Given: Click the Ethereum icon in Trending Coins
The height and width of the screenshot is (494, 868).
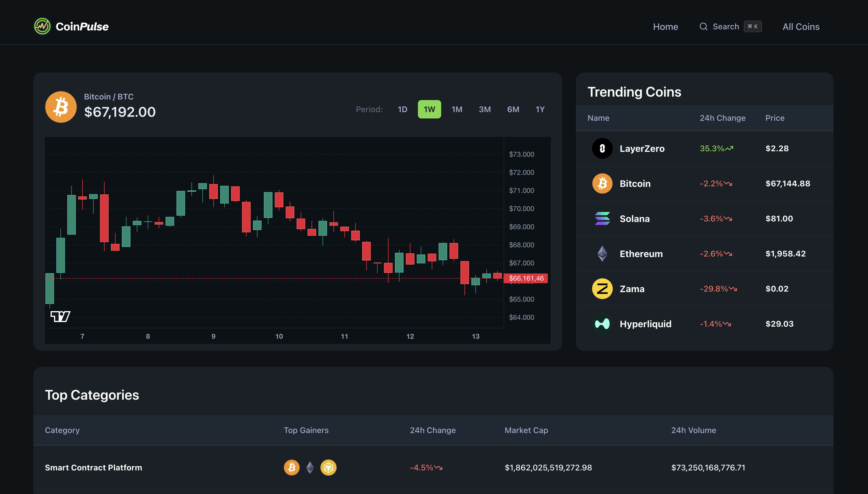Looking at the screenshot, I should (x=602, y=253).
